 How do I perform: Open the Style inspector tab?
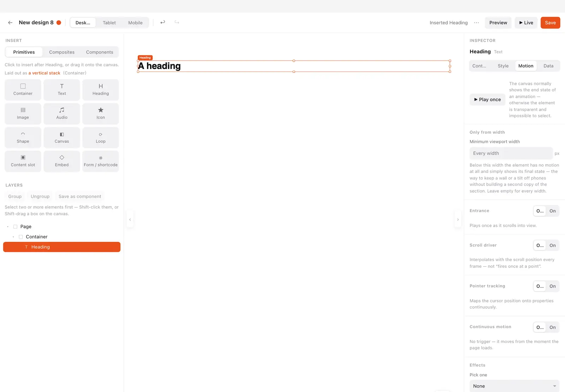pyautogui.click(x=503, y=66)
